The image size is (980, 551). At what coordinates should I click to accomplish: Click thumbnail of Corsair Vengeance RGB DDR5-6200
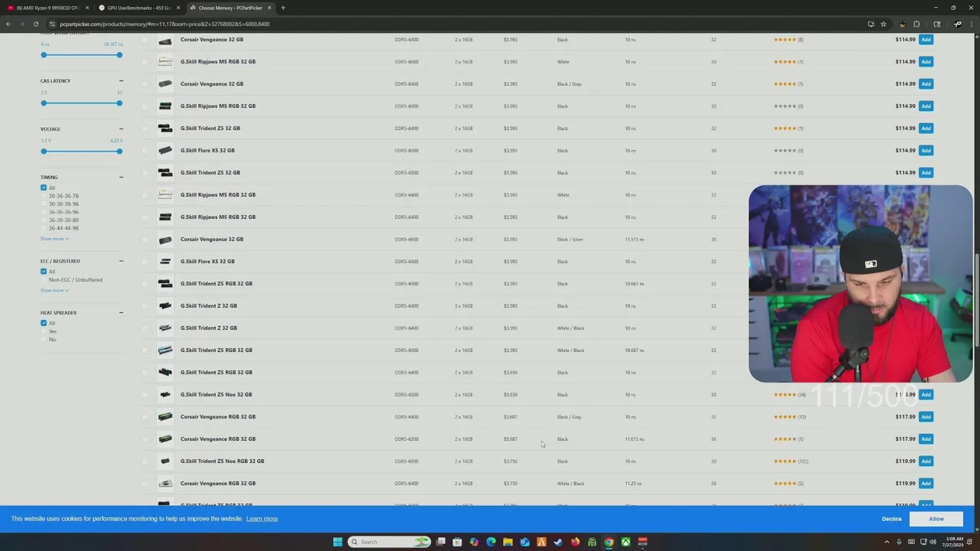coord(165,439)
